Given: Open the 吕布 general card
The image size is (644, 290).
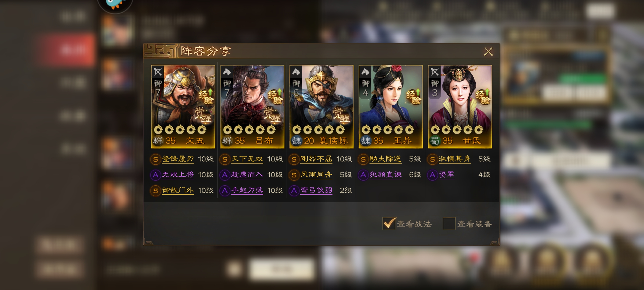Looking at the screenshot, I should 252,107.
